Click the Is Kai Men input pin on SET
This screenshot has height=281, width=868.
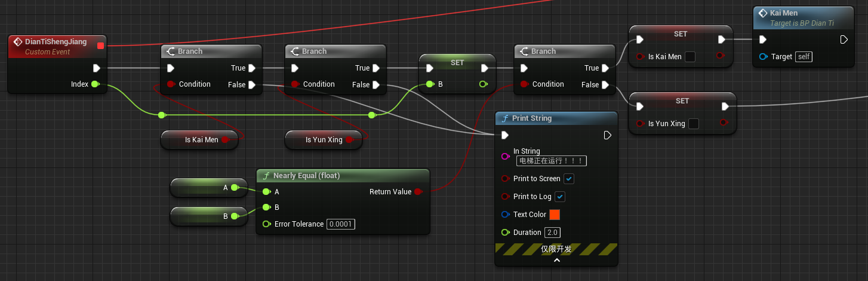click(x=641, y=57)
